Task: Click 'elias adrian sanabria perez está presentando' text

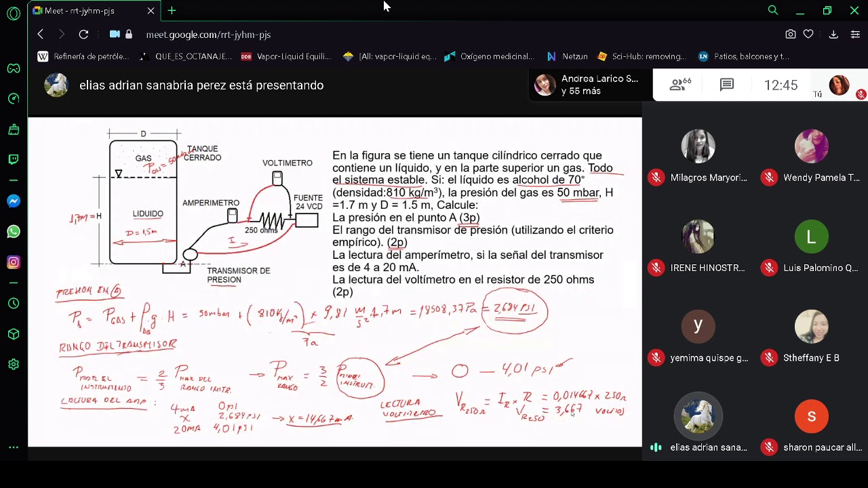Action: [x=201, y=85]
